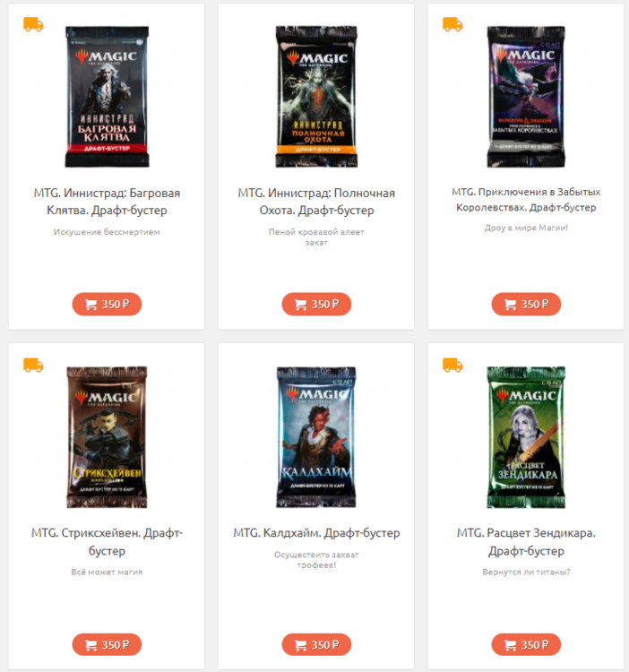Screen dimensions: 629x672
Task: Open the MTG. Калдхайм. Драфт-бустер title link
Action: click(x=316, y=533)
